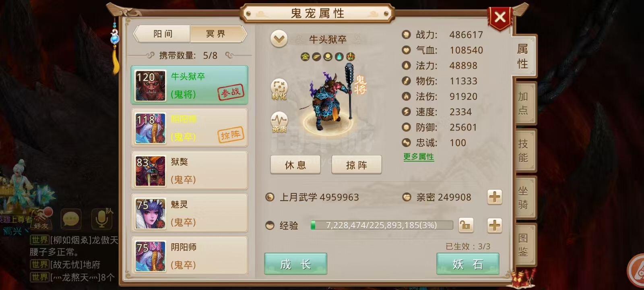Open the 技能 skills side tab

524,151
